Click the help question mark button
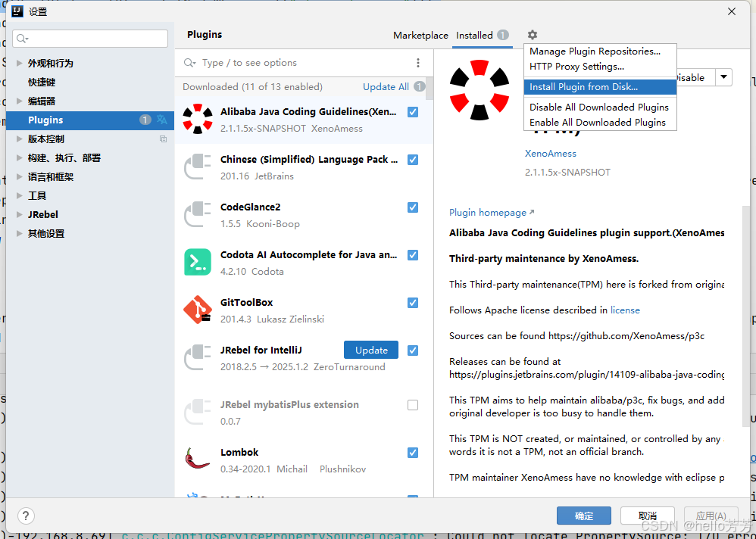 (x=26, y=516)
